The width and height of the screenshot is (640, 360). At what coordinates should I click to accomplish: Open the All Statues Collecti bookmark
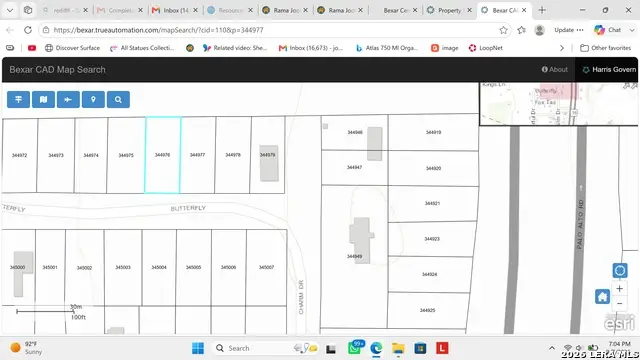point(142,48)
